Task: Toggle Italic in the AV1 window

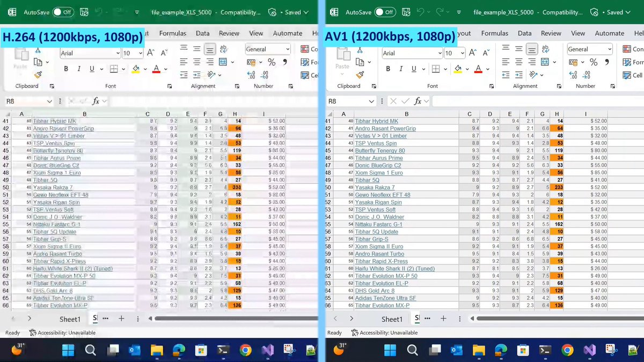Action: 401,69
